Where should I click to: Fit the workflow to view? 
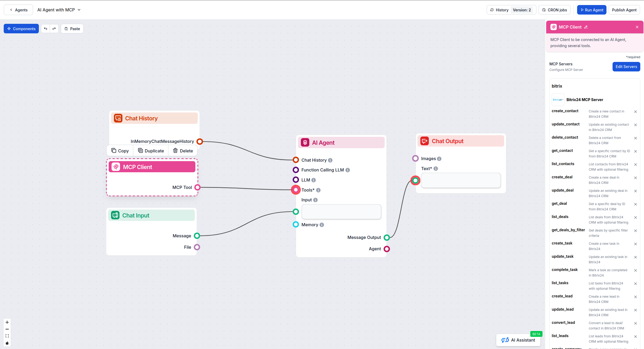click(7, 336)
